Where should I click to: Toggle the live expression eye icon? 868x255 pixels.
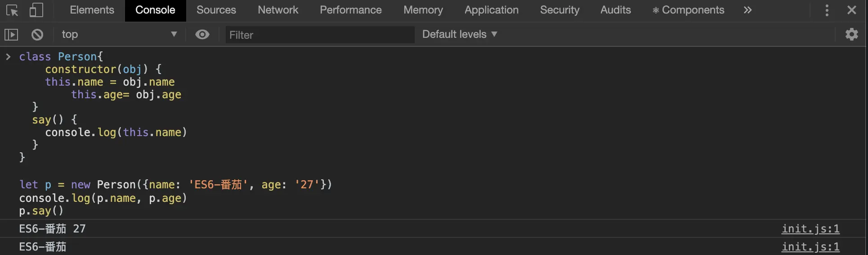[x=202, y=34]
